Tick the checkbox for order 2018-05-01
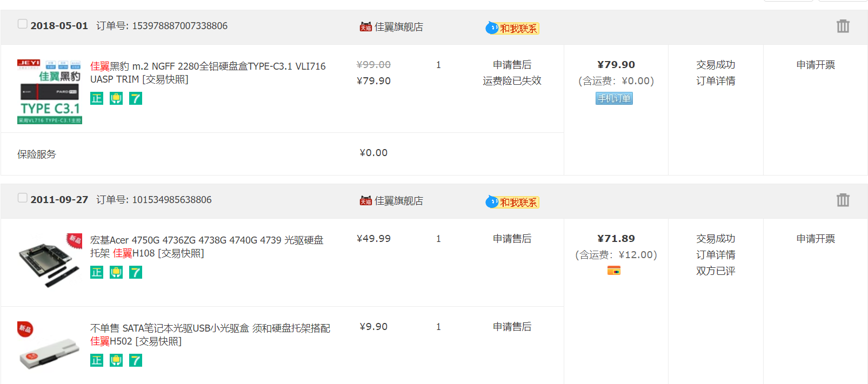Viewport: 868px width, 384px height. pos(22,24)
